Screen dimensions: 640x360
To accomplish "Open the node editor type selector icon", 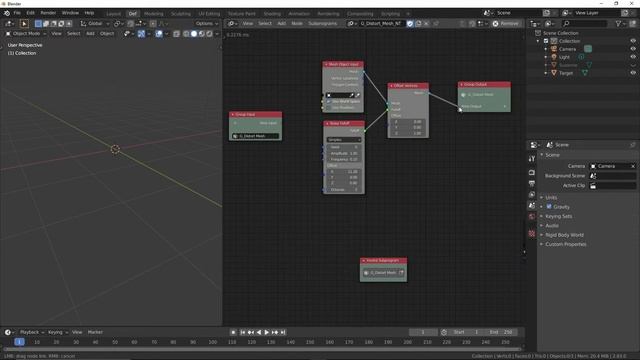I will coord(232,24).
